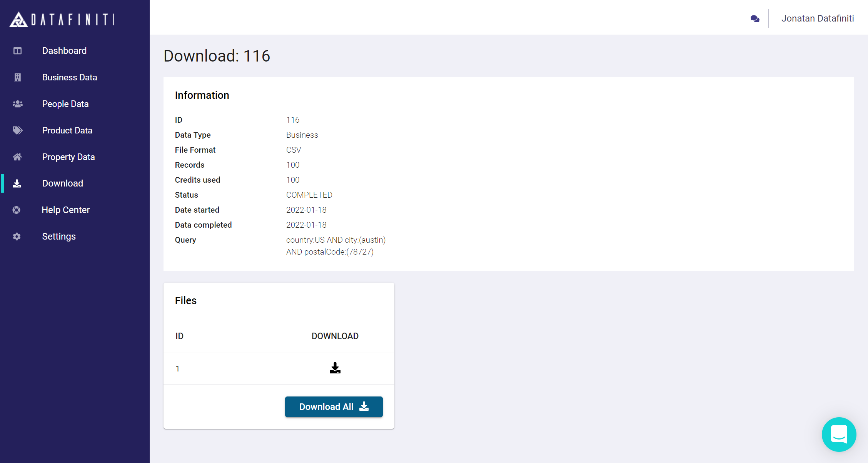Download file 1 using arrow icon
The image size is (868, 463).
[335, 368]
